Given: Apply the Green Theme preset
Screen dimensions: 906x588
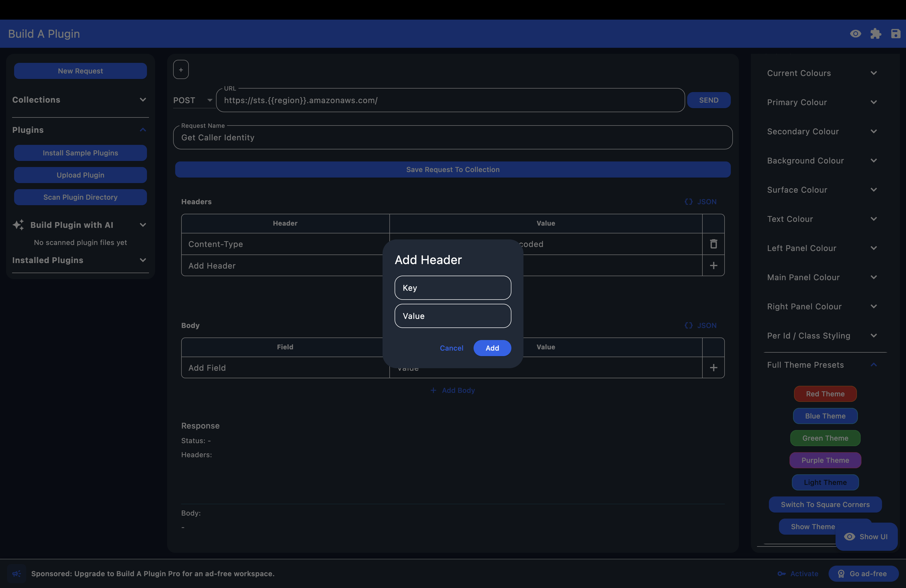Looking at the screenshot, I should tap(825, 438).
